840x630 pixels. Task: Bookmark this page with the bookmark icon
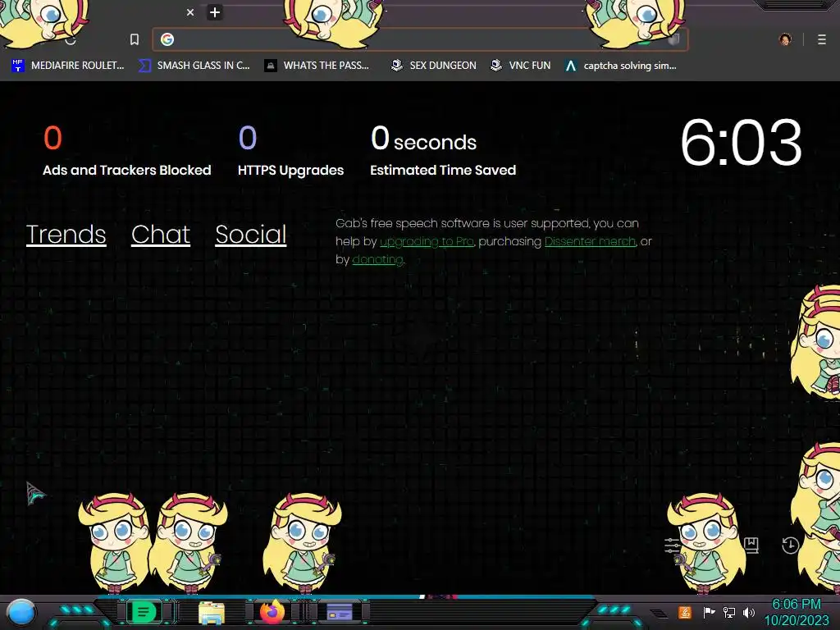point(135,39)
